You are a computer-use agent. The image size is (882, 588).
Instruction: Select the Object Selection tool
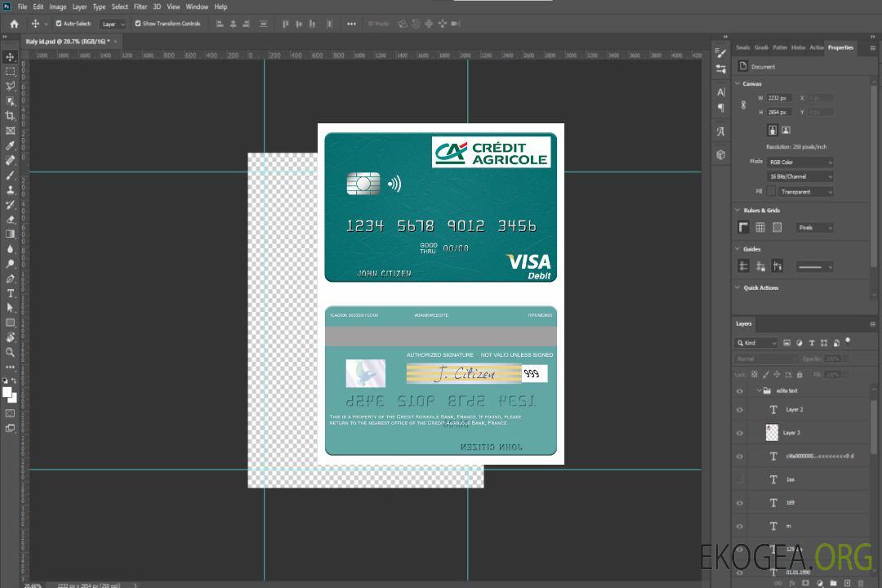pos(10,101)
